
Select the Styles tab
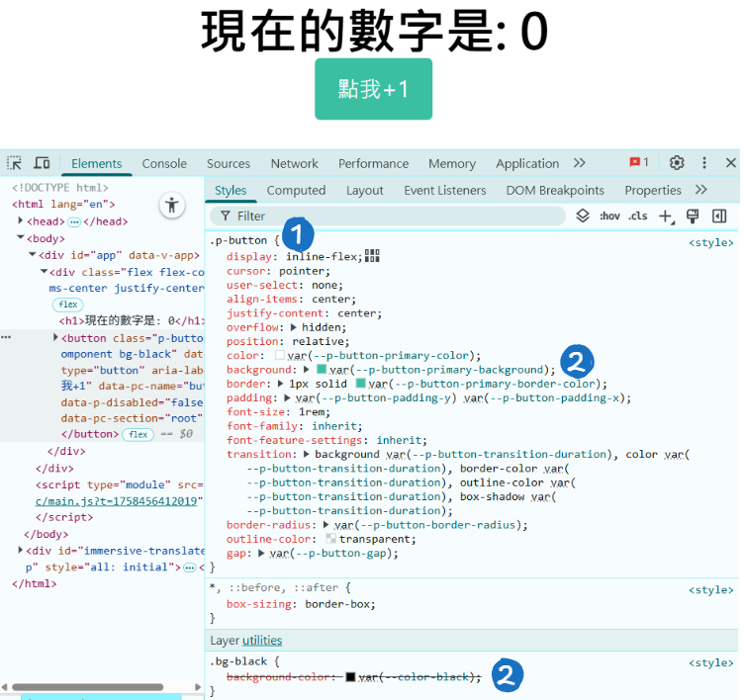[x=231, y=190]
